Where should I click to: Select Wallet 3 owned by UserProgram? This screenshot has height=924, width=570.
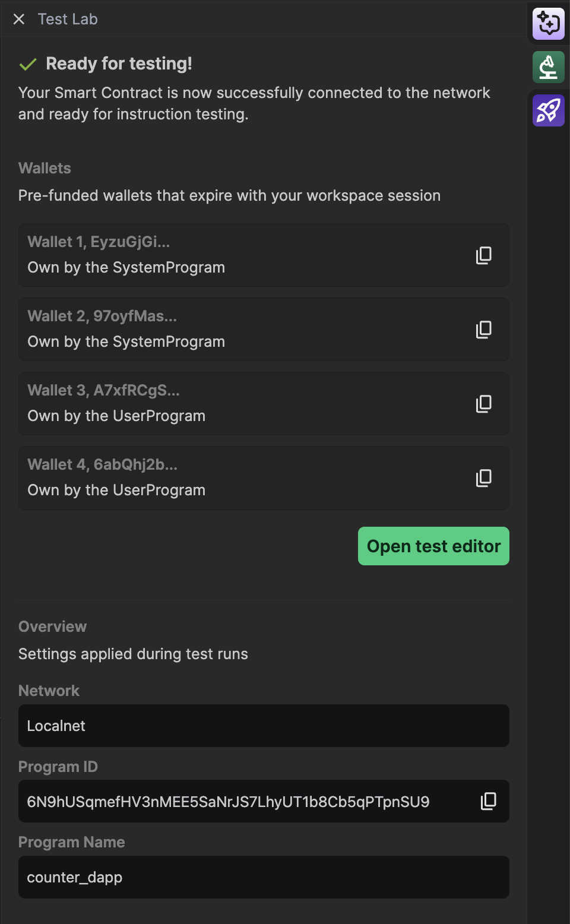237,404
